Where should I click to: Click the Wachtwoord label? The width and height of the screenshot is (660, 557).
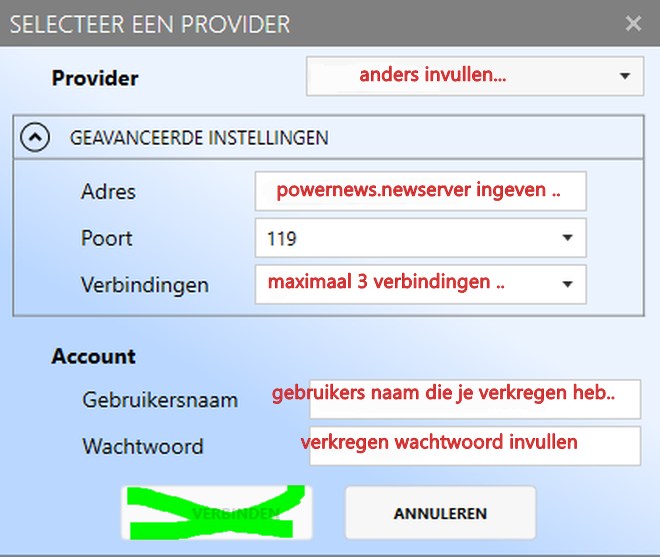(143, 446)
